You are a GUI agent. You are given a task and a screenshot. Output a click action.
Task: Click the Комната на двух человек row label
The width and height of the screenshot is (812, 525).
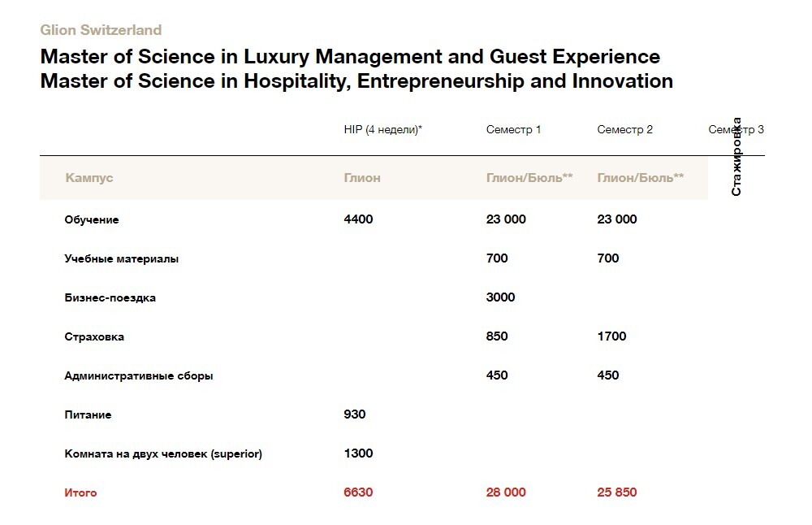[x=163, y=453]
